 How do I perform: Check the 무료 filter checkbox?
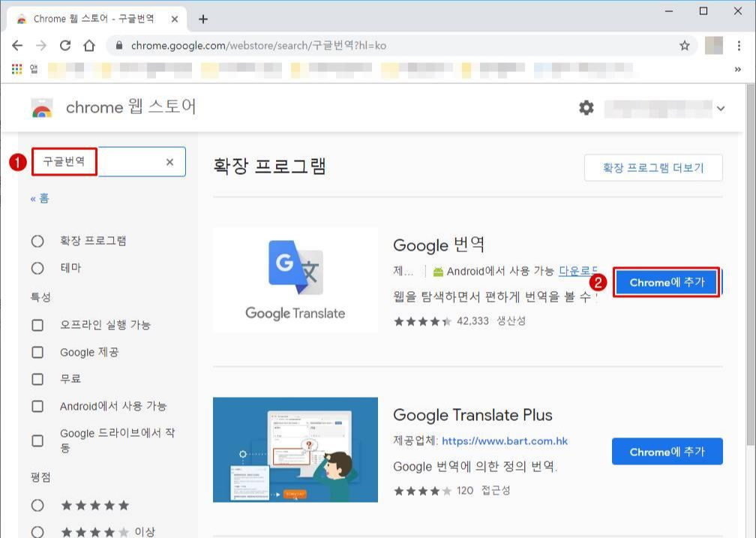pyautogui.click(x=37, y=379)
